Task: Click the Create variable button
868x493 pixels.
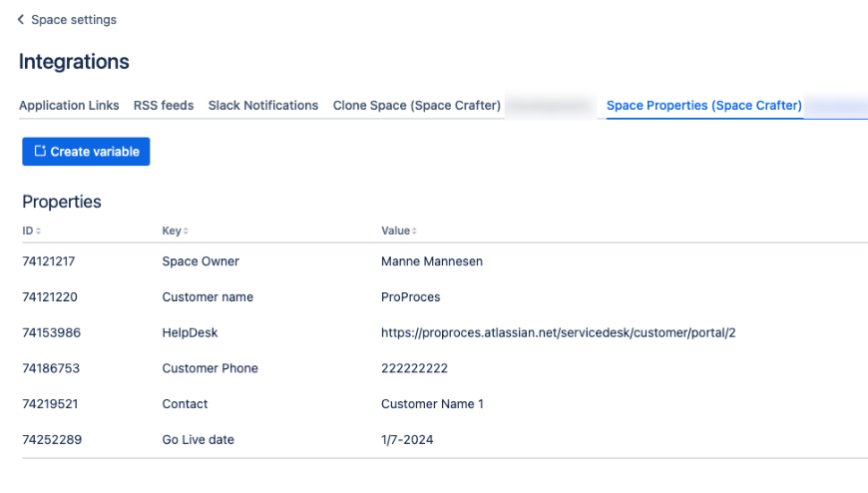Action: click(86, 152)
